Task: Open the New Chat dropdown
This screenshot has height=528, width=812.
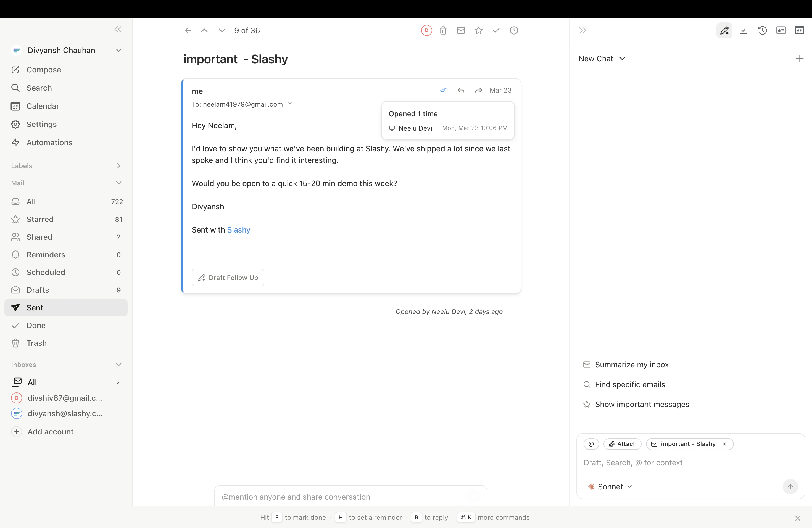Action: coord(602,58)
